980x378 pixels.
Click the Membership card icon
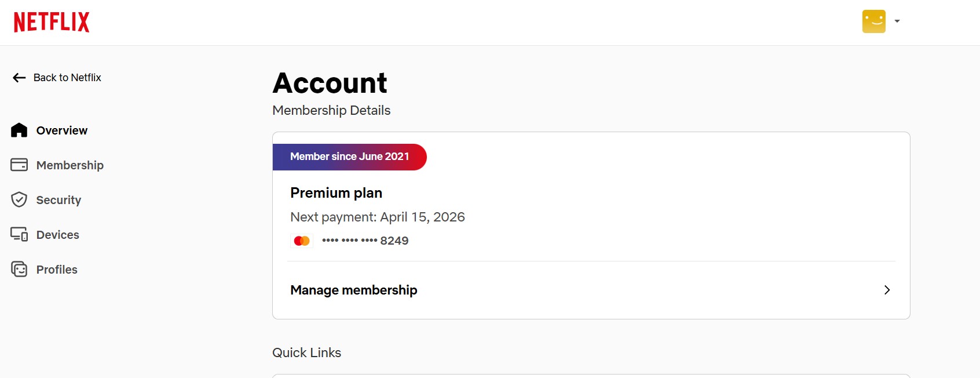tap(19, 165)
